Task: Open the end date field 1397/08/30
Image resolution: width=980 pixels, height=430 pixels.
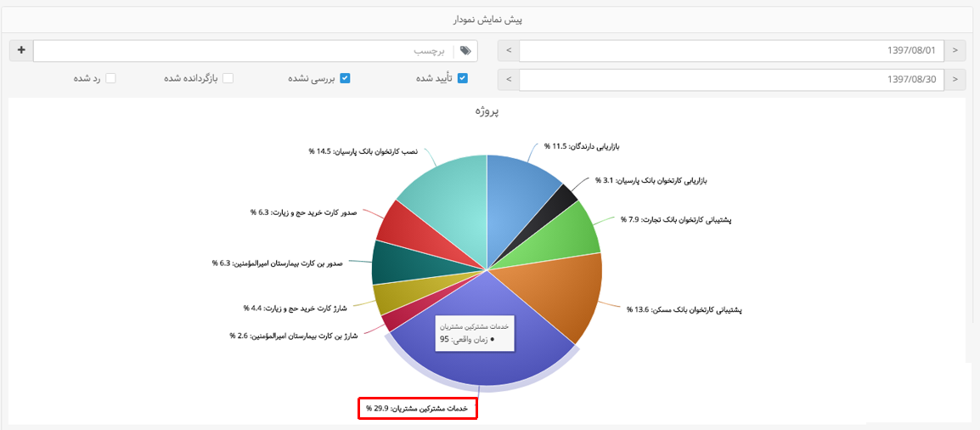Action: tap(730, 80)
